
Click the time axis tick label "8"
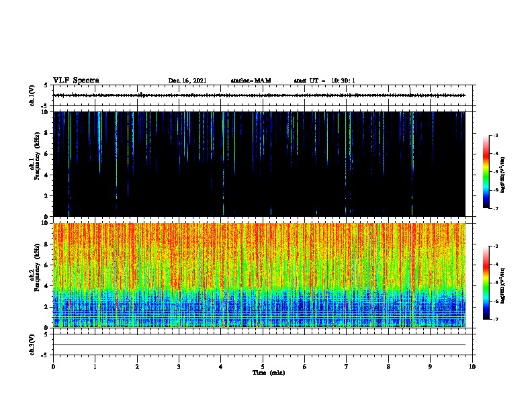point(388,367)
